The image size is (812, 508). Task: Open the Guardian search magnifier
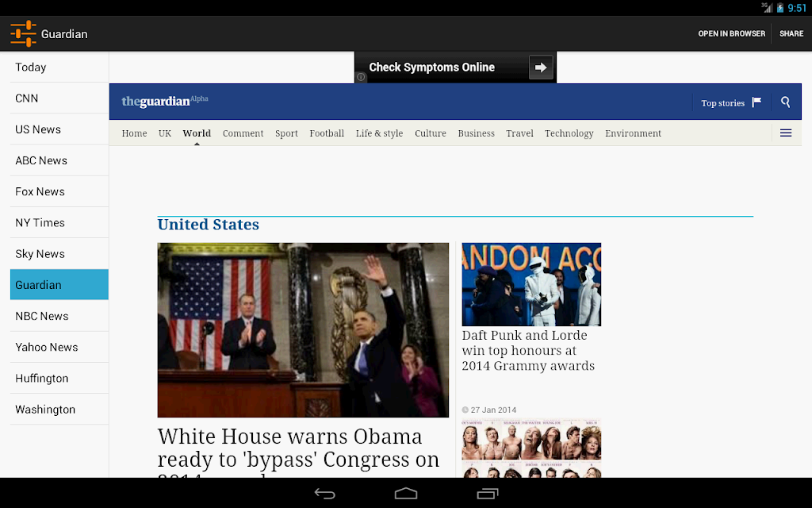coord(786,102)
